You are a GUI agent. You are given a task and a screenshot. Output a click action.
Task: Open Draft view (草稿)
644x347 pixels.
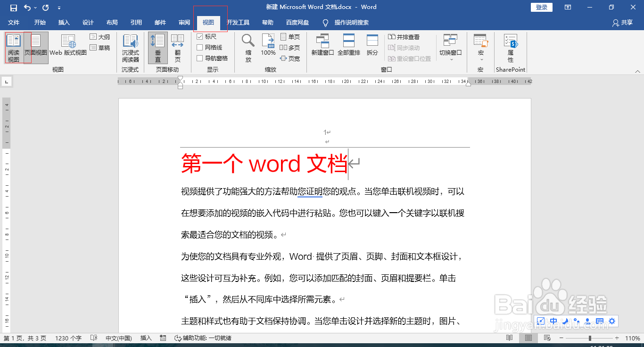(100, 48)
